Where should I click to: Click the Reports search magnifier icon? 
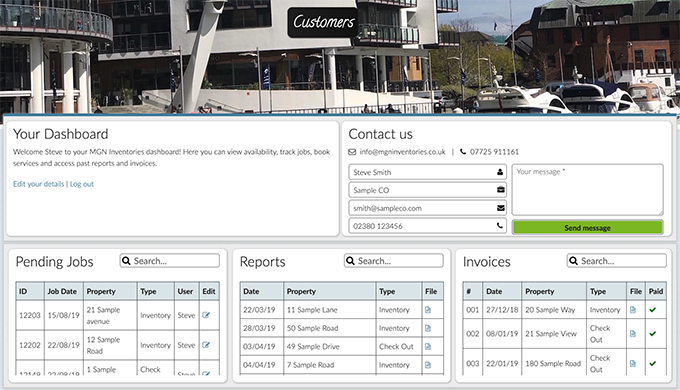point(350,261)
